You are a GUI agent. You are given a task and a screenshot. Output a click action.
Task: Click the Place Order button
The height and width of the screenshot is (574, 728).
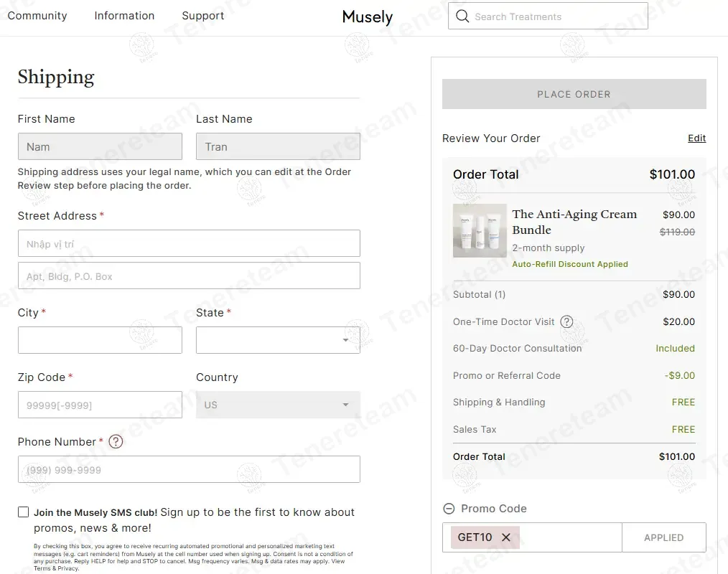[x=574, y=94]
